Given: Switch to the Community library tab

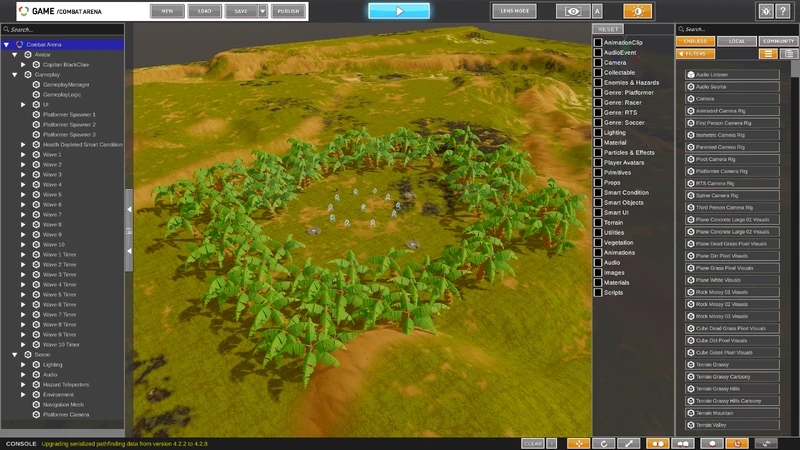Looking at the screenshot, I should coord(779,41).
